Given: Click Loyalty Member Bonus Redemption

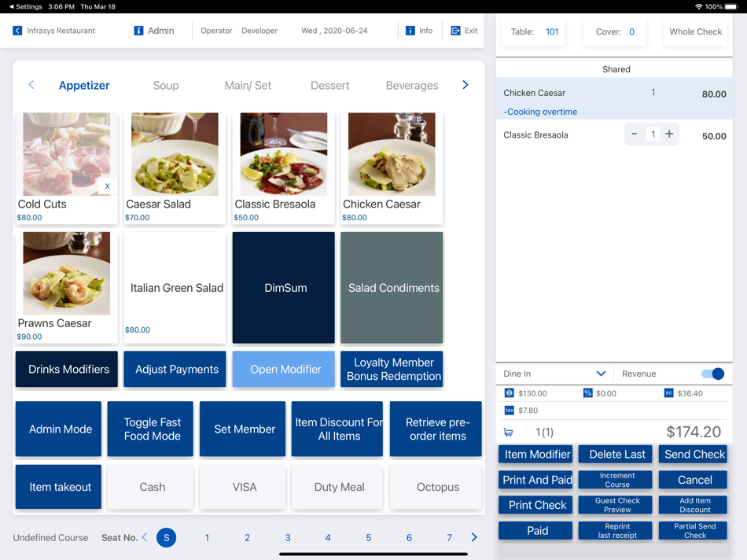Looking at the screenshot, I should 392,369.
